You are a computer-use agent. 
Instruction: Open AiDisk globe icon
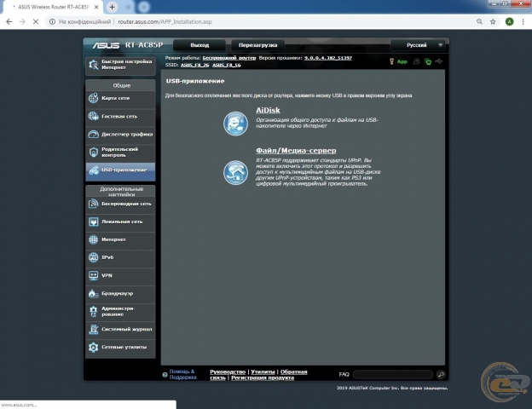click(x=235, y=124)
